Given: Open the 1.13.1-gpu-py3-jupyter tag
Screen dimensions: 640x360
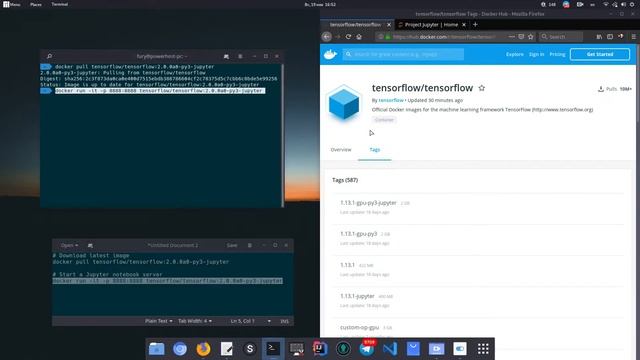Looking at the screenshot, I should pos(368,203).
